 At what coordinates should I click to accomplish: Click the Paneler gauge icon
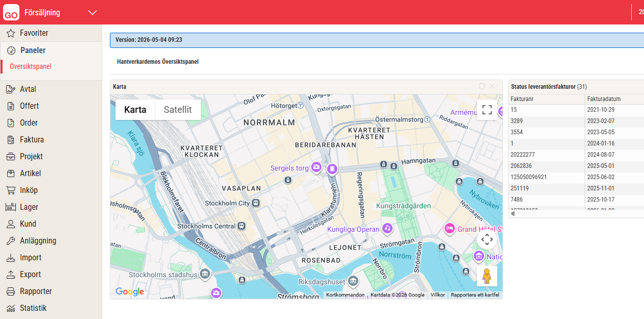click(11, 51)
